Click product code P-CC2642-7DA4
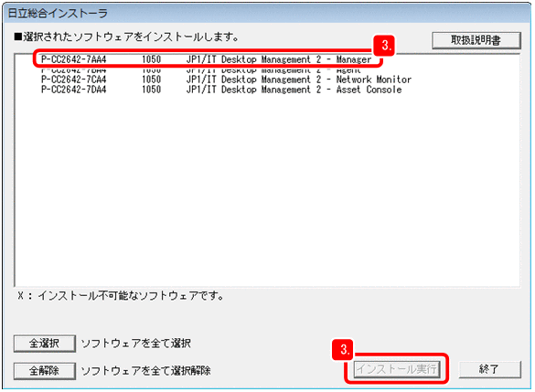 74,90
